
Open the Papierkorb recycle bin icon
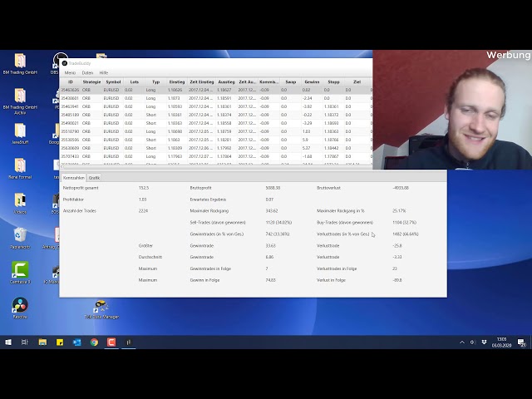[x=20, y=238]
